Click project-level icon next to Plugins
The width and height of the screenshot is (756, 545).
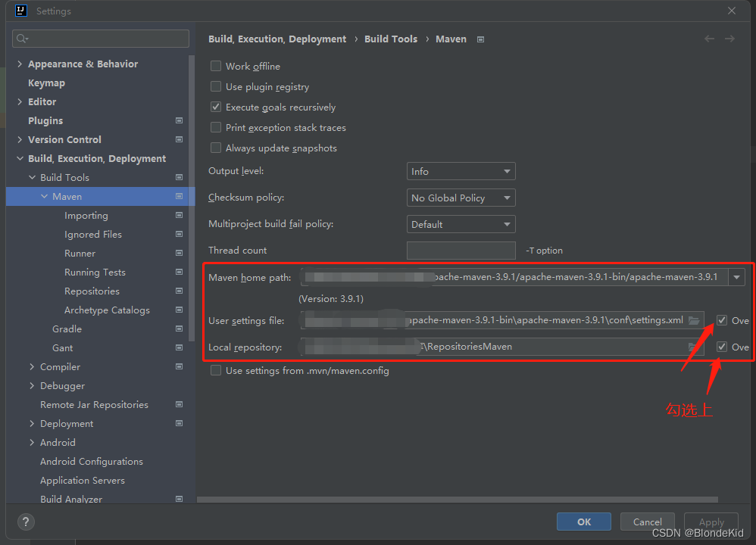click(179, 120)
